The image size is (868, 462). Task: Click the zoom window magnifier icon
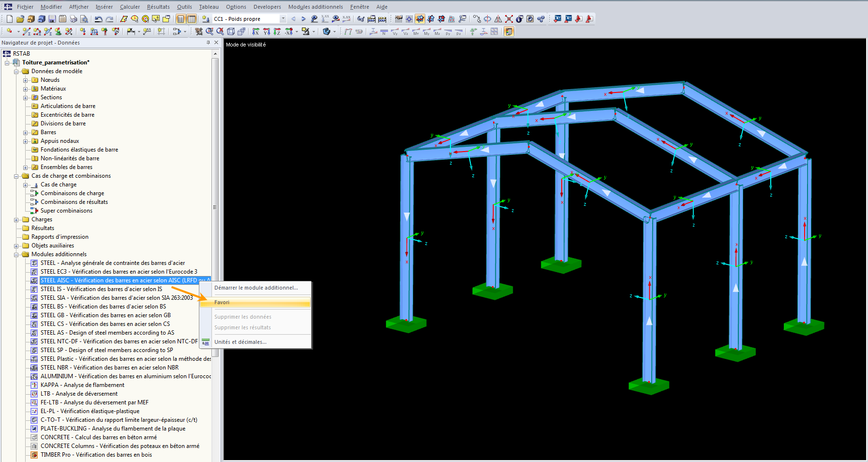(x=210, y=31)
